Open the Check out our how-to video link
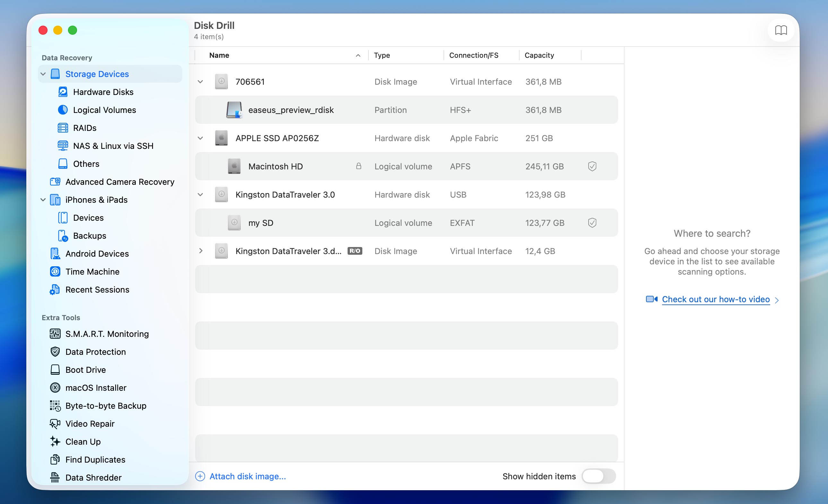Screen dimensions: 828x504 (716, 299)
